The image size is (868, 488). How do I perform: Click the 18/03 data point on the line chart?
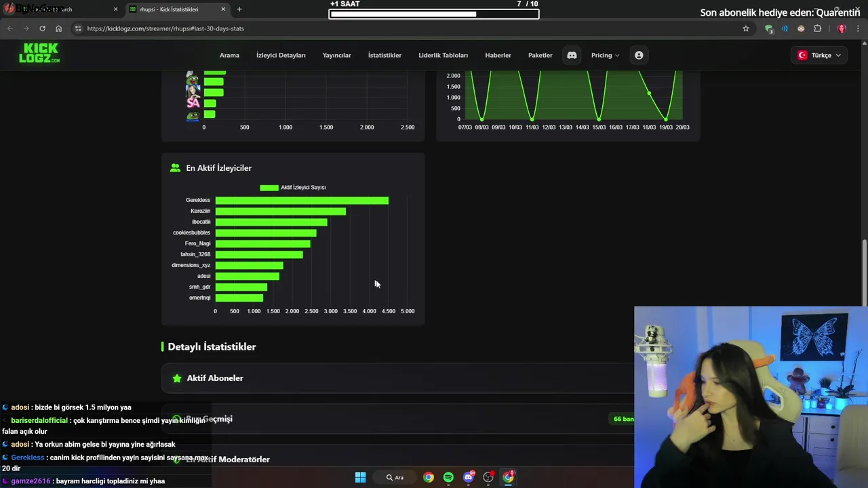[649, 93]
